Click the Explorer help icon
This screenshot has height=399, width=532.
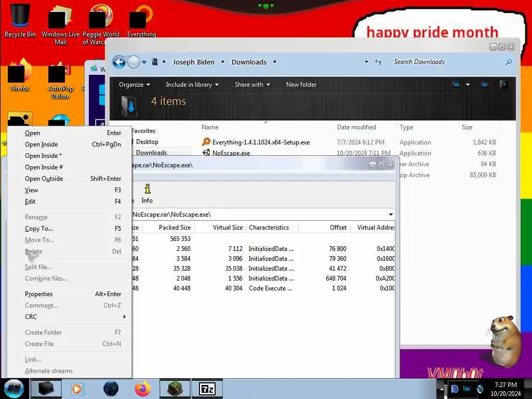click(x=503, y=85)
